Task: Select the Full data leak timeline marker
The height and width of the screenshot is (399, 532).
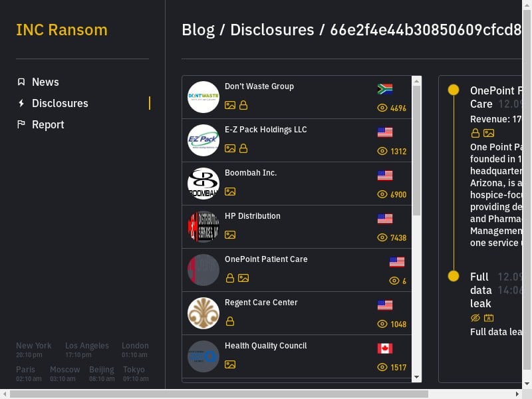Action: coord(454,276)
